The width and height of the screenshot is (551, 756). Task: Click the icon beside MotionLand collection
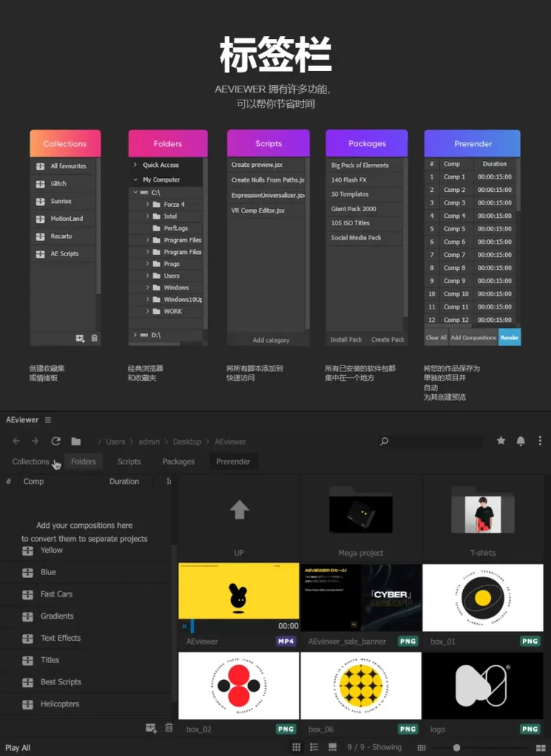pyautogui.click(x=41, y=219)
